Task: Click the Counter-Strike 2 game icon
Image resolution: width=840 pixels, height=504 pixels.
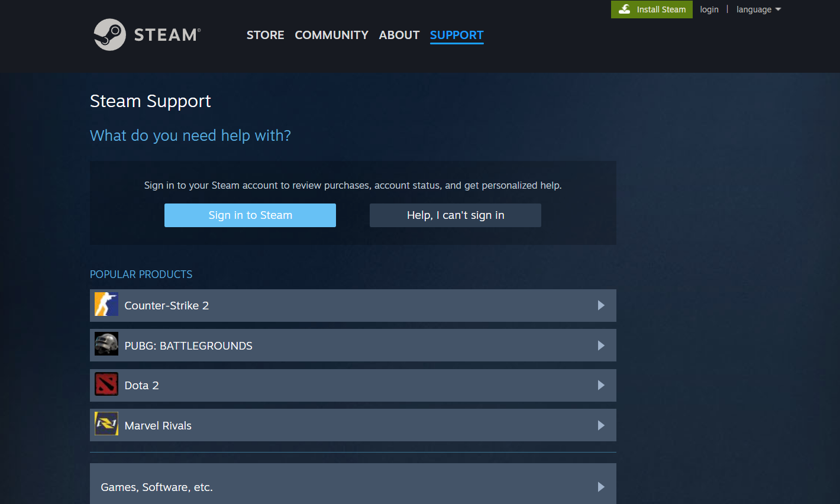Action: (106, 305)
